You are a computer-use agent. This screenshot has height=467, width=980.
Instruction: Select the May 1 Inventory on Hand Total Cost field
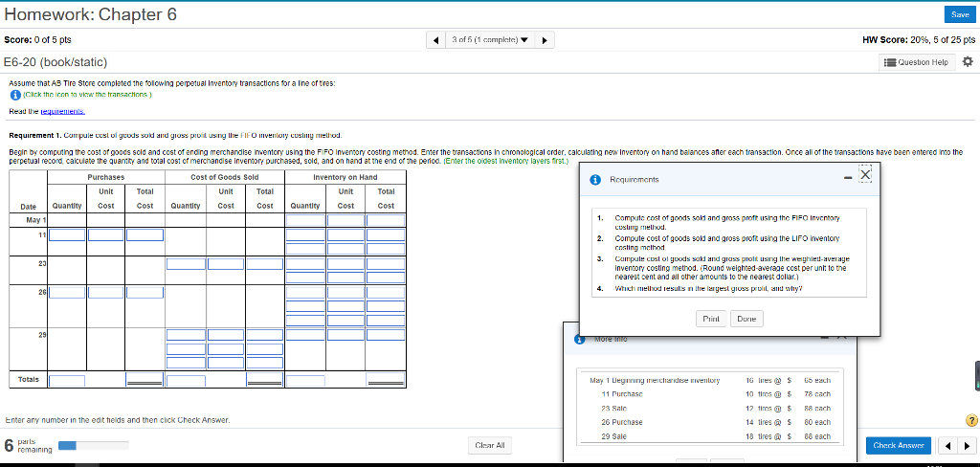pos(385,220)
